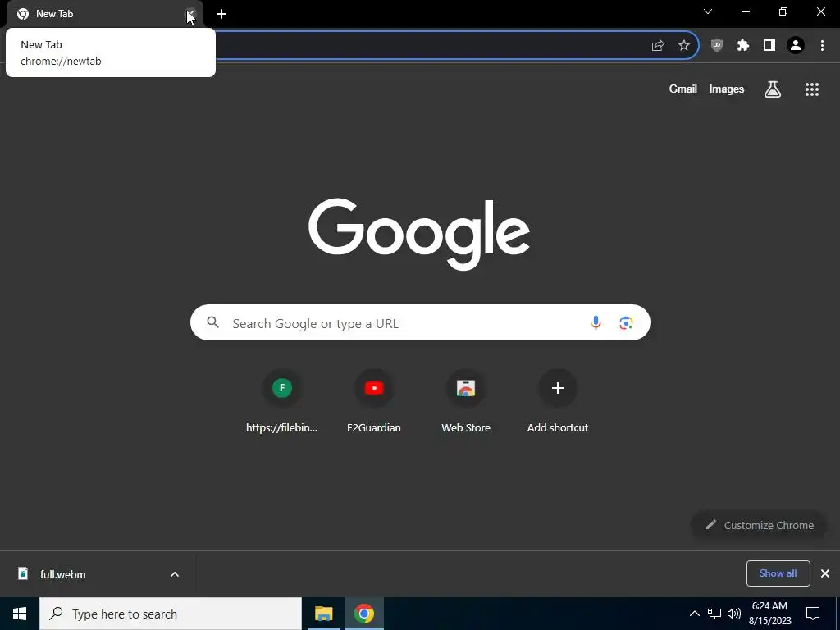Bookmark this tab with star icon
The width and height of the screenshot is (840, 630).
[684, 46]
